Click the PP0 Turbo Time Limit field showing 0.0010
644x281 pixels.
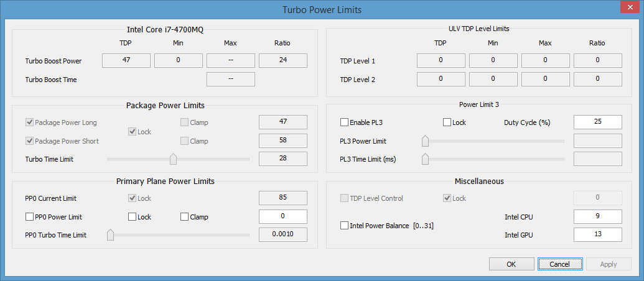[283, 234]
